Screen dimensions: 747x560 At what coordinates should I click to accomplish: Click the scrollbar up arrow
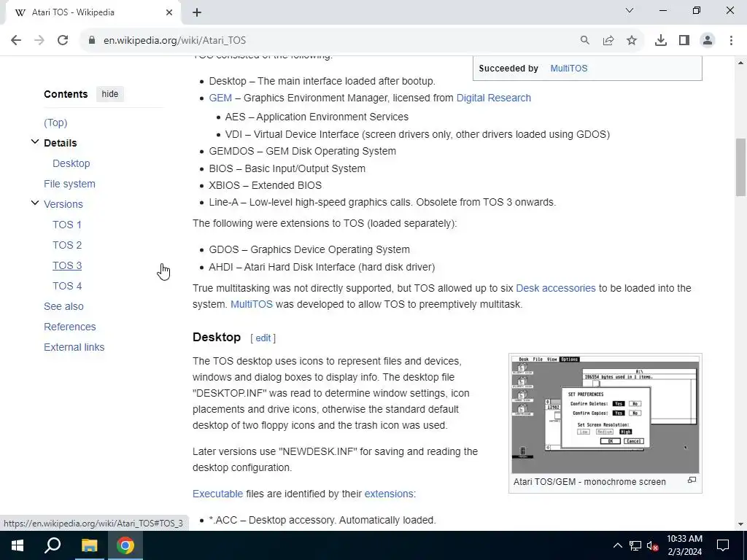pyautogui.click(x=741, y=63)
